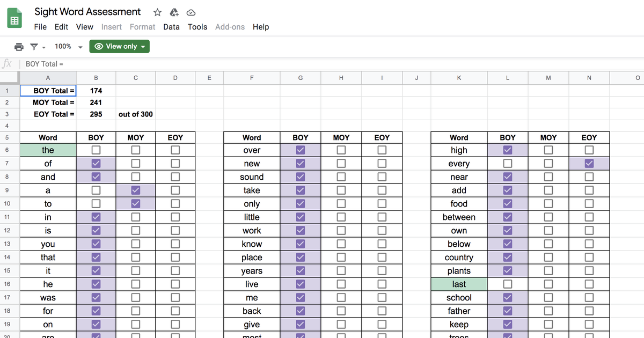
Task: Toggle the BOY checkbox for word 'food'
Action: (507, 204)
